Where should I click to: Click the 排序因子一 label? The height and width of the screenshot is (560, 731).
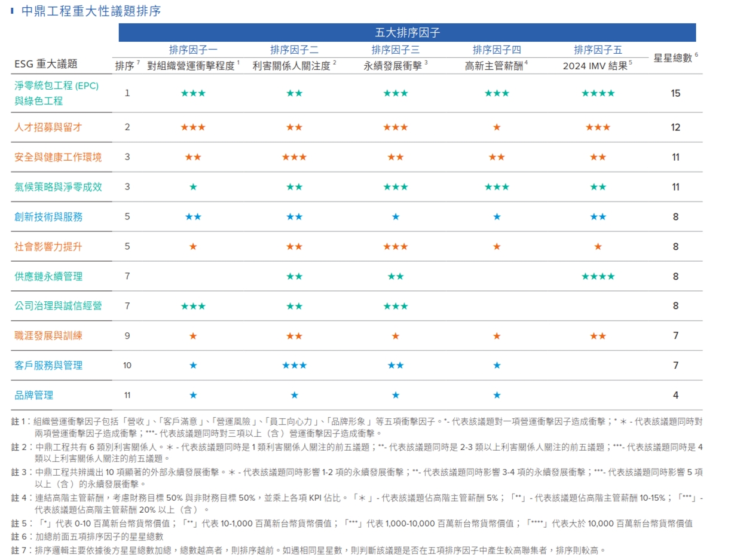point(193,50)
